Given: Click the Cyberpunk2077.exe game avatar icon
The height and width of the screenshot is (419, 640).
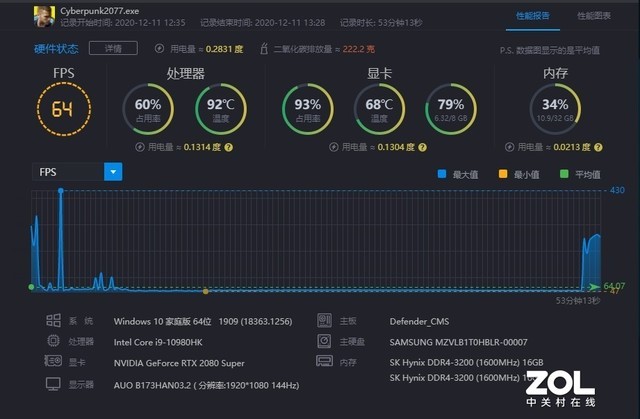Looking at the screenshot, I should coord(44,16).
